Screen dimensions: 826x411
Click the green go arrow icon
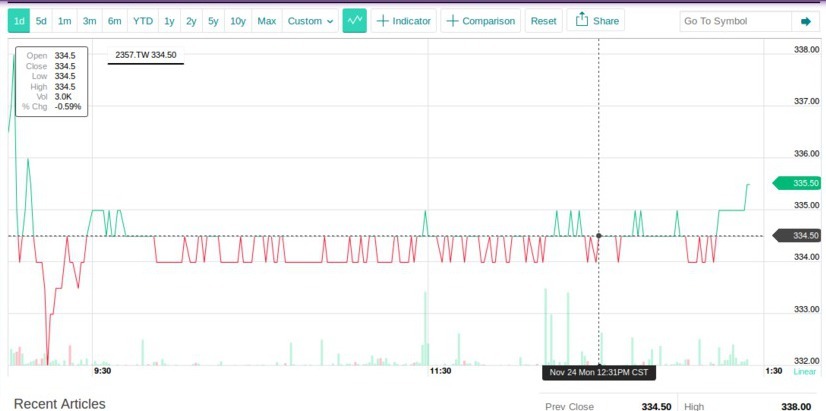(x=805, y=22)
